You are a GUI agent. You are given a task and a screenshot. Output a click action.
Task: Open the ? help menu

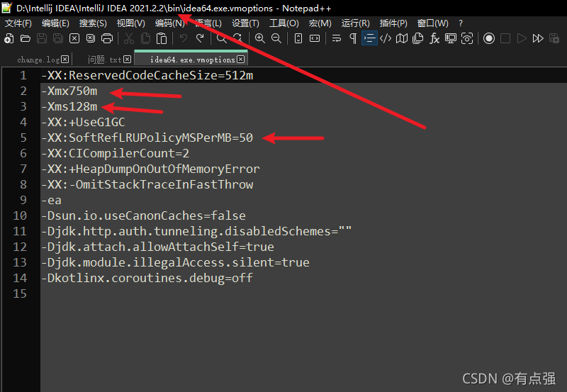(460, 23)
